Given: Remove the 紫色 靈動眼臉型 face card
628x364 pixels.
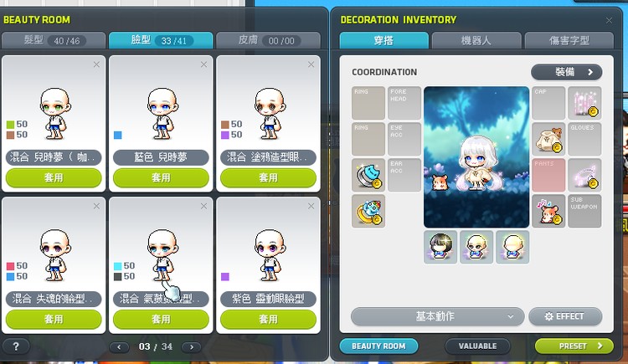Looking at the screenshot, I should point(311,206).
